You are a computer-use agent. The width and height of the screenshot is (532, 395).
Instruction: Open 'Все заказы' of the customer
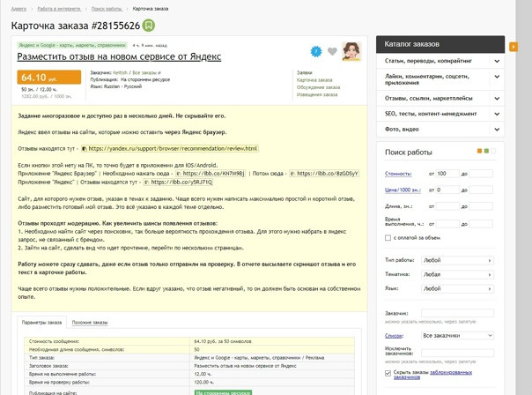click(144, 72)
